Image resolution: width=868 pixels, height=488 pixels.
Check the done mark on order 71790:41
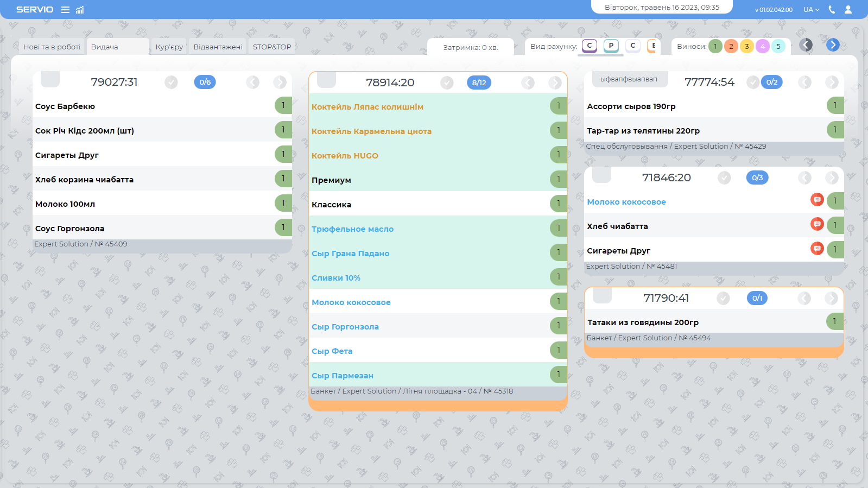[x=723, y=299]
